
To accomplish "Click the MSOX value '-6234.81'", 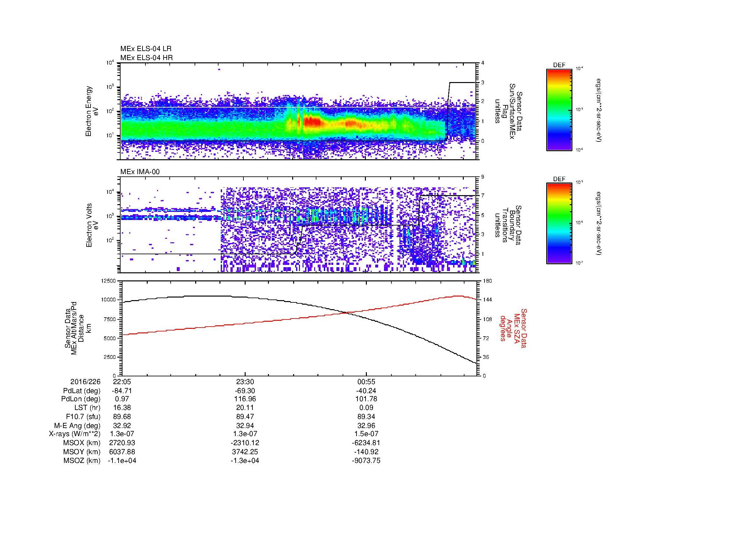I will [366, 443].
